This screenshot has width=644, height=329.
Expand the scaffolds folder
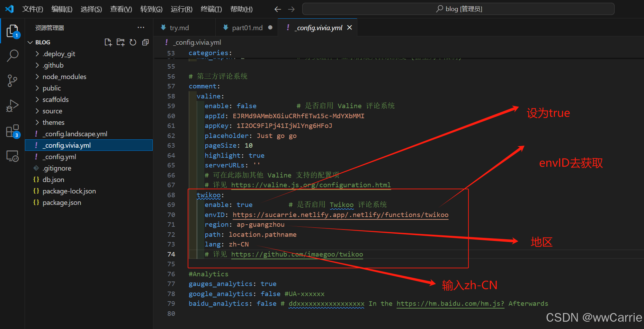pyautogui.click(x=89, y=99)
